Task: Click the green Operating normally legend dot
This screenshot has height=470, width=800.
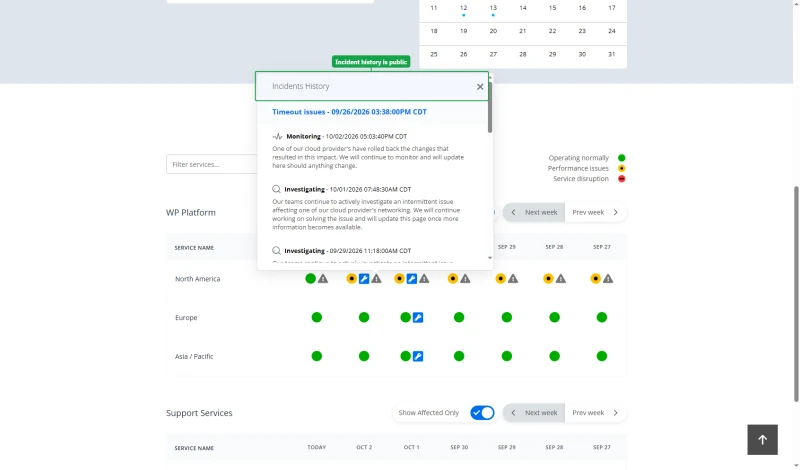Action: click(x=621, y=158)
